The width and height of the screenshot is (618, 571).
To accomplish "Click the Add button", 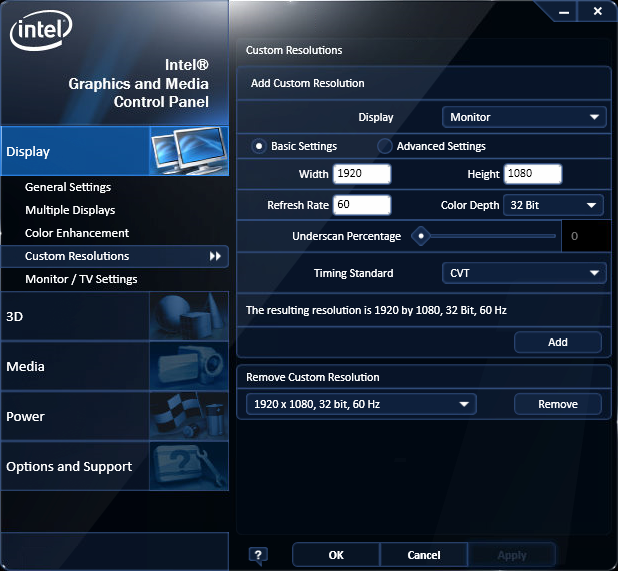I will tap(558, 342).
